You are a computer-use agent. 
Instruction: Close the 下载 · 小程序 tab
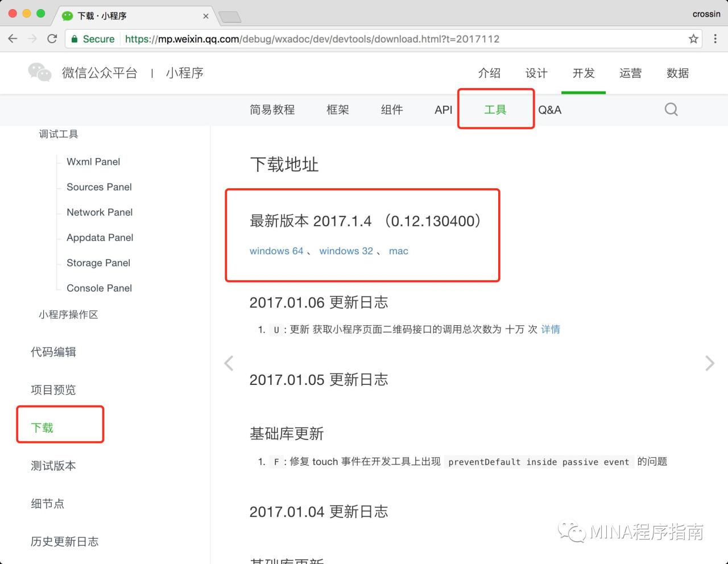(x=205, y=16)
